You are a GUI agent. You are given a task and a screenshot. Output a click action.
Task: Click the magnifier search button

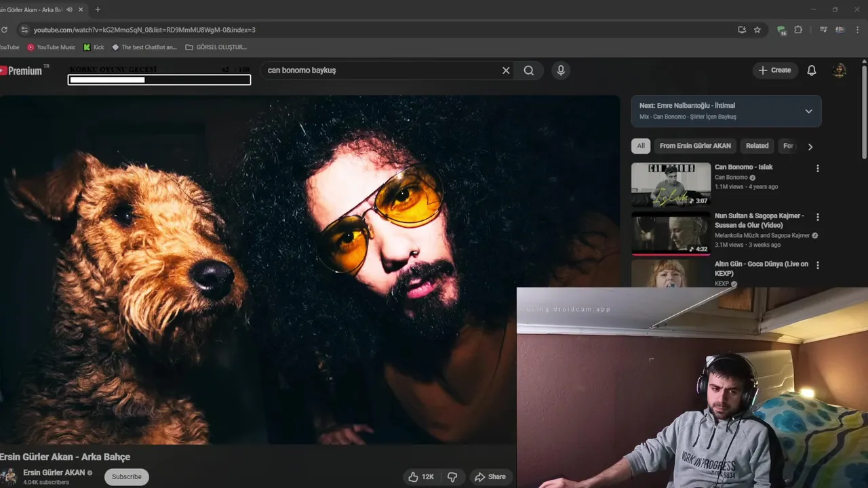coord(529,70)
